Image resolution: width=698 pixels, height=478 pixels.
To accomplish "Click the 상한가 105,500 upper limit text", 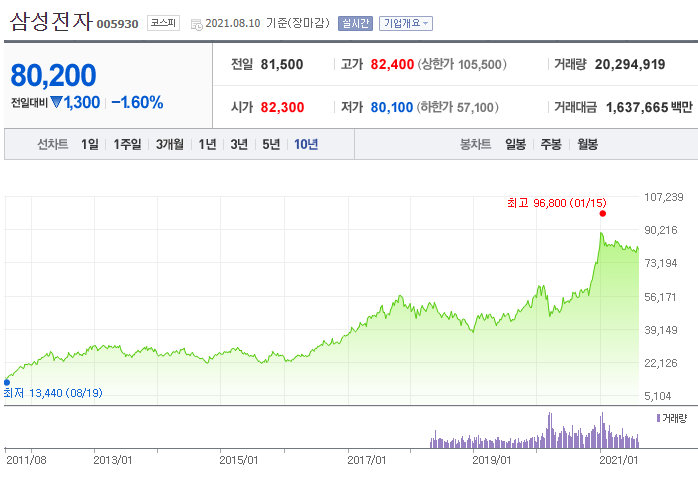I will (462, 65).
